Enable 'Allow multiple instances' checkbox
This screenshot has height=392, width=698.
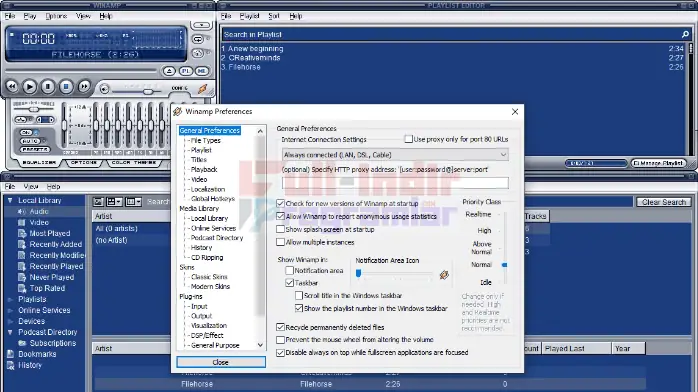(280, 242)
